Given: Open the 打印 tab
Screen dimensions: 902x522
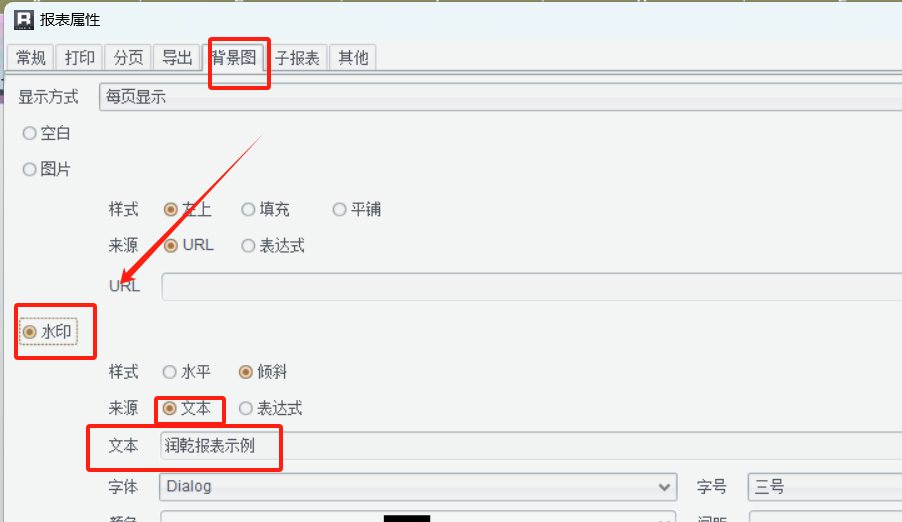Looking at the screenshot, I should click(79, 58).
